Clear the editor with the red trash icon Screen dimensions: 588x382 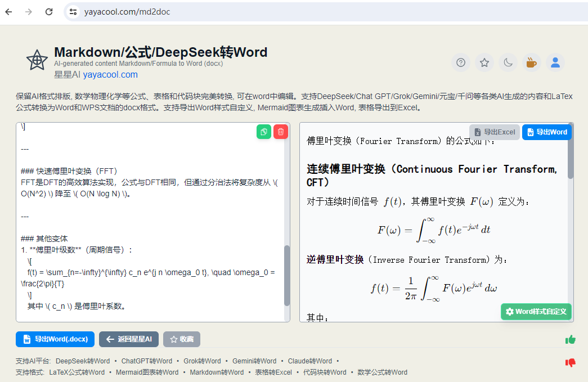coord(281,132)
